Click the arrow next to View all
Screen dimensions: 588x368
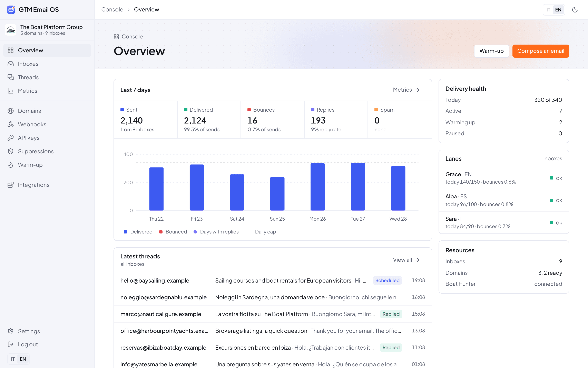click(x=418, y=260)
